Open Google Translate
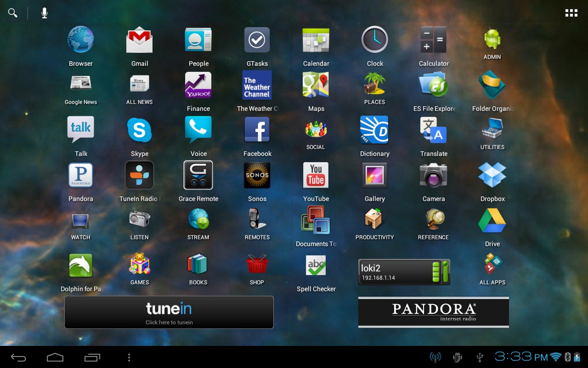 point(434,130)
